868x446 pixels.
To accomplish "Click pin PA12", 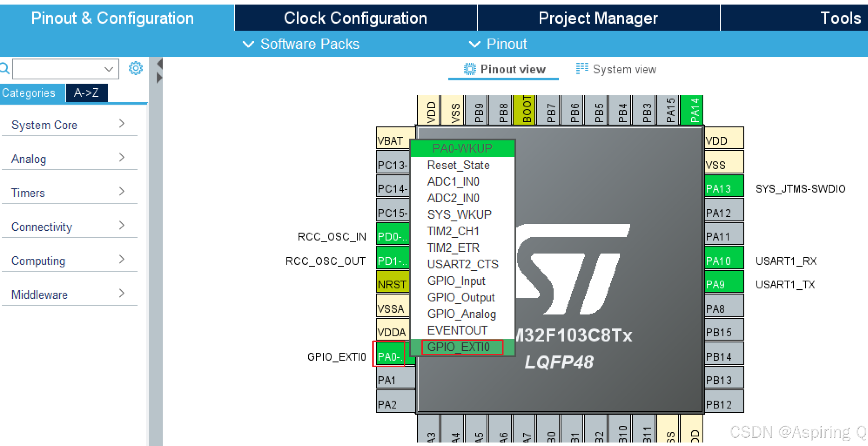I will 724,210.
